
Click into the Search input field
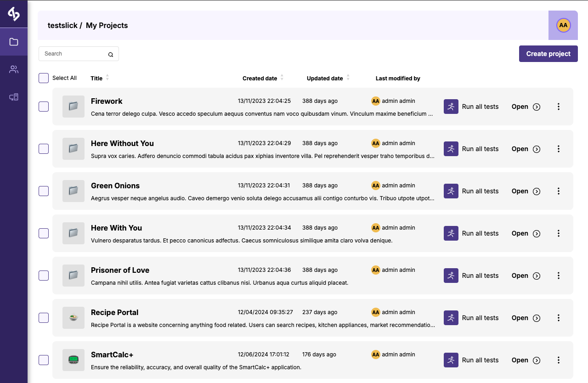[x=73, y=54]
